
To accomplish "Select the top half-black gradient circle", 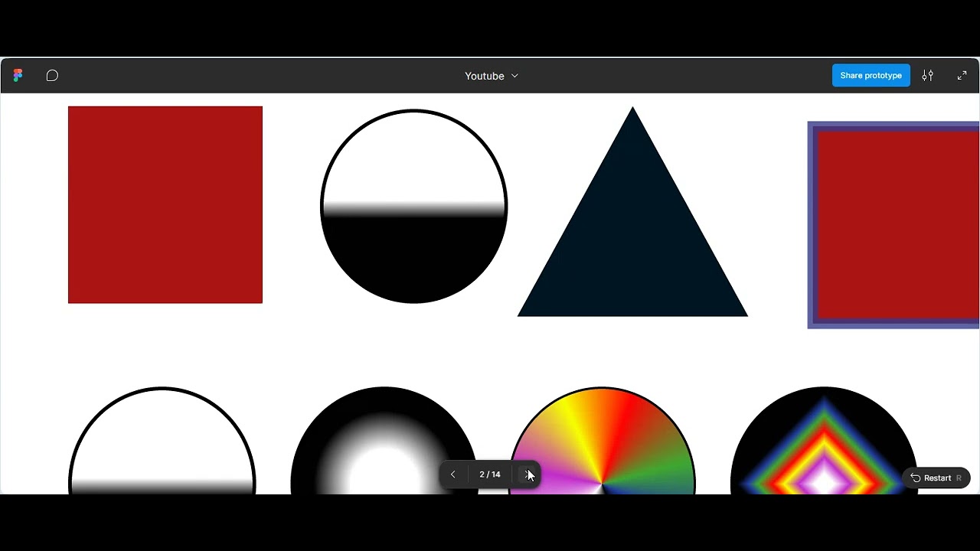I will tap(413, 207).
